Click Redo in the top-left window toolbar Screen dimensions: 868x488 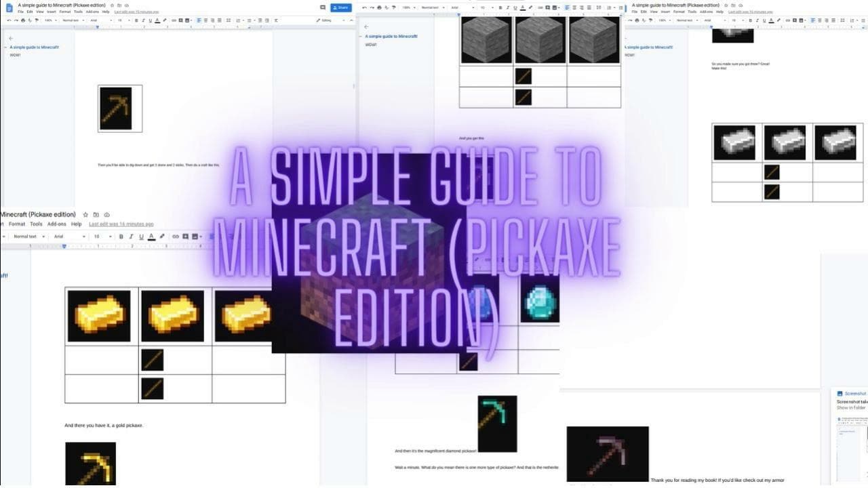(16, 20)
